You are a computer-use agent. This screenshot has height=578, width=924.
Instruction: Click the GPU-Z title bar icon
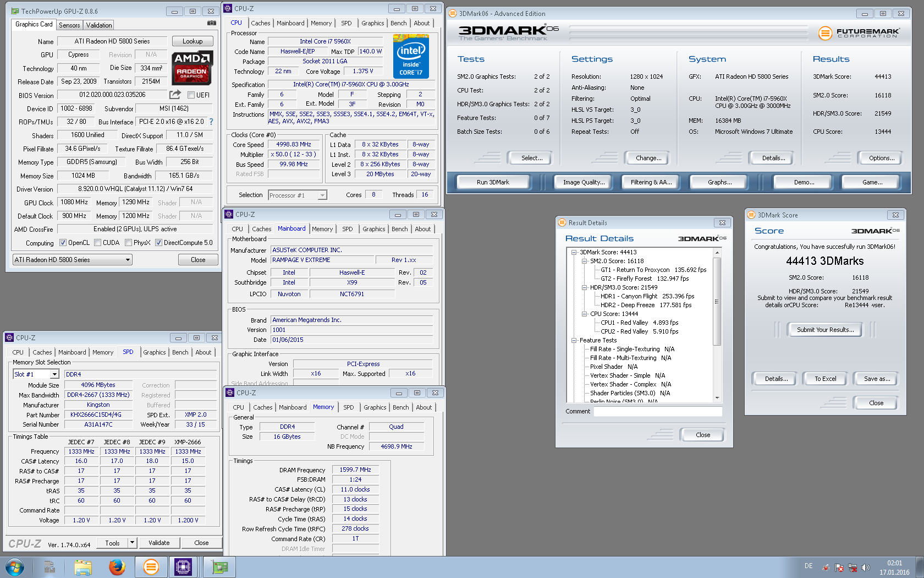15,11
